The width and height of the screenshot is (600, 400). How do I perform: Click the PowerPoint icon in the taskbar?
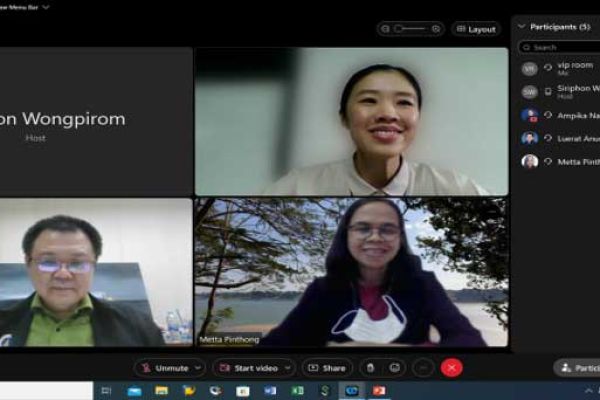point(379,391)
